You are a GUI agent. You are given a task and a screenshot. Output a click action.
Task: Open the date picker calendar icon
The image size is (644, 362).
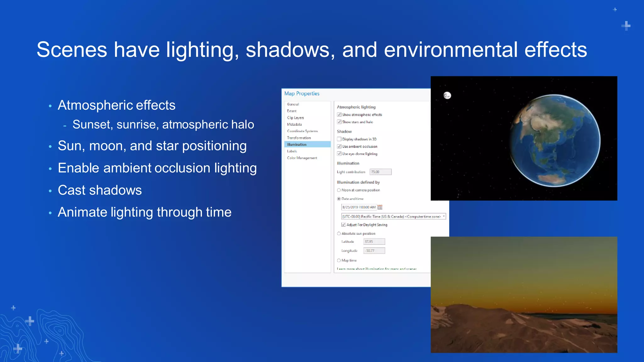pos(380,207)
